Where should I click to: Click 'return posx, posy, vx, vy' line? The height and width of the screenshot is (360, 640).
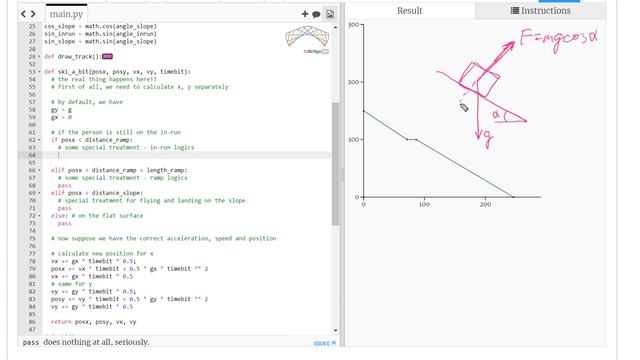coord(93,322)
